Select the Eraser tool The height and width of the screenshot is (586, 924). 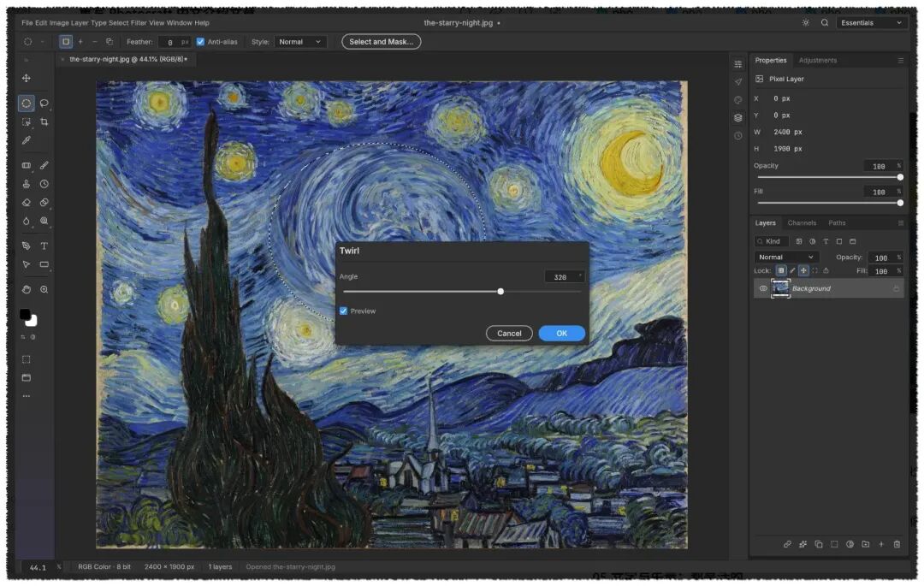26,203
